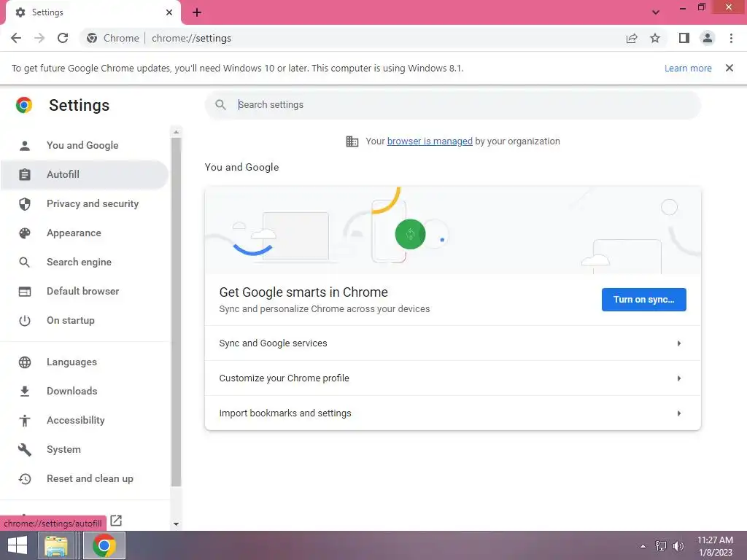Viewport: 747px width, 560px height.
Task: Click the shield icon beside Privacy and security
Action: point(25,204)
